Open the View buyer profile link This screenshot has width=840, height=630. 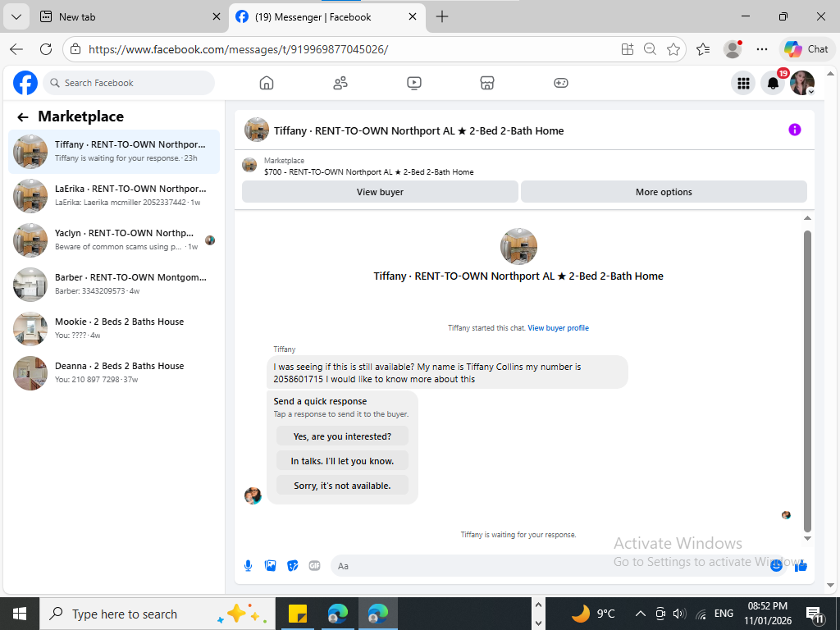click(x=558, y=328)
